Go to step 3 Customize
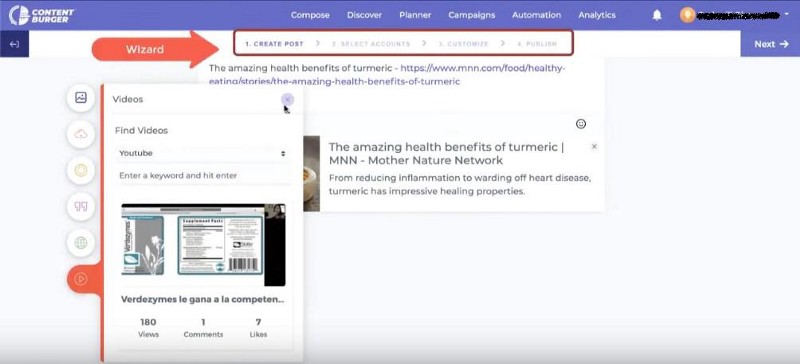 point(463,44)
